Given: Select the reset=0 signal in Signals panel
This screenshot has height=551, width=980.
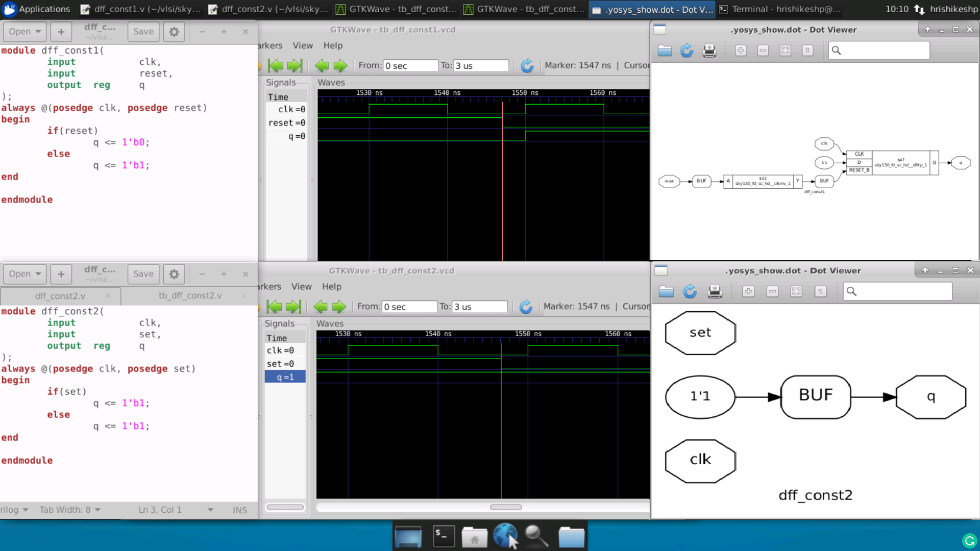Looking at the screenshot, I should pos(286,123).
